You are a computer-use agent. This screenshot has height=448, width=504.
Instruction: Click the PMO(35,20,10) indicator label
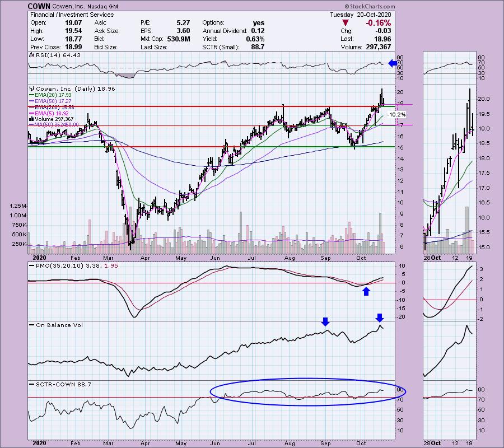pos(73,266)
